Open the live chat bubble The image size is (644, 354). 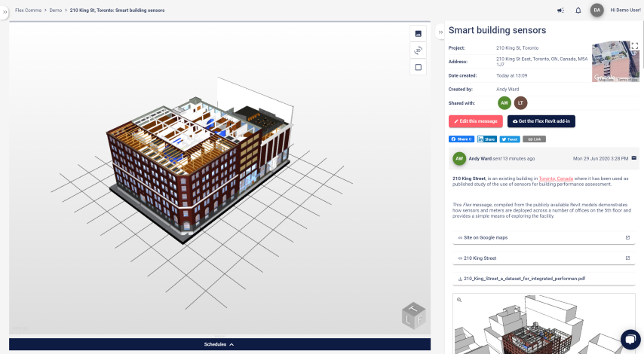click(x=630, y=340)
